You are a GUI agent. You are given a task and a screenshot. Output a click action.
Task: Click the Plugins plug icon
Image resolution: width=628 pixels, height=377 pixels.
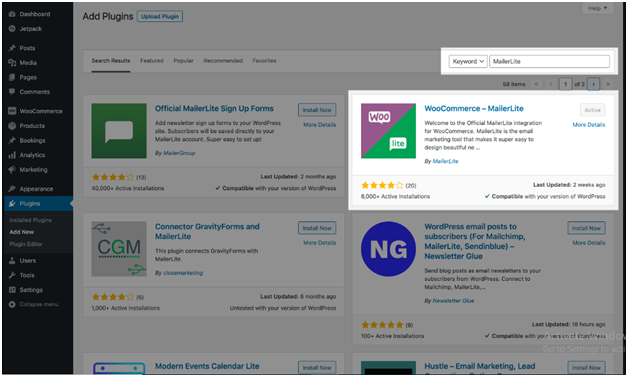(12, 204)
